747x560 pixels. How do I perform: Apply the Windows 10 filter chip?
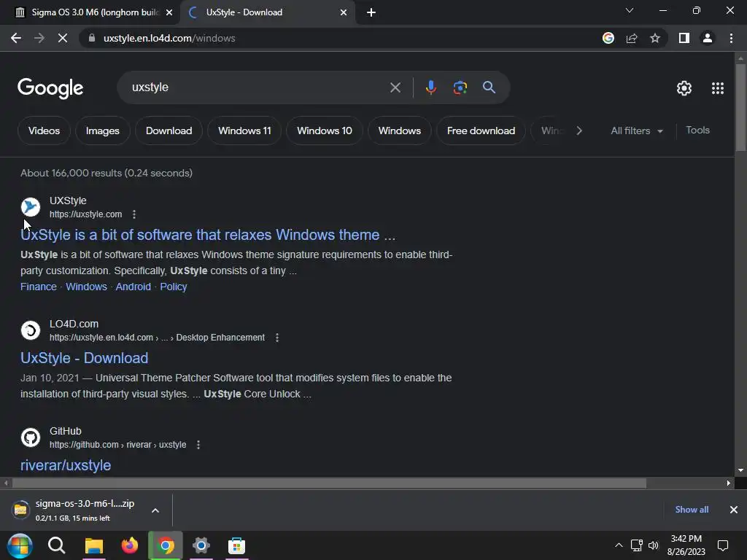(x=325, y=131)
